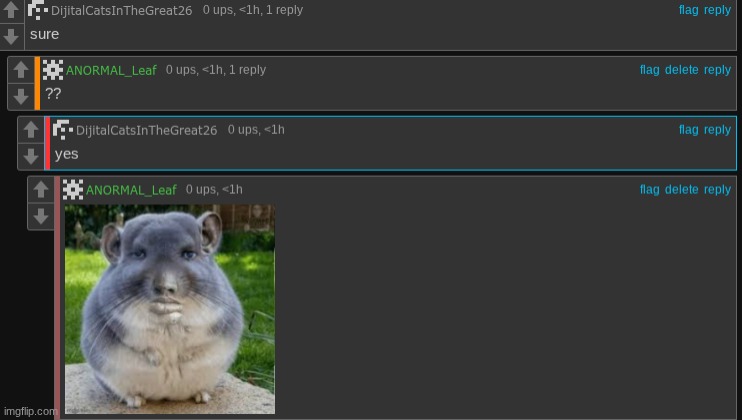
Task: Downvote the 'sure' comment
Action: tap(11, 36)
